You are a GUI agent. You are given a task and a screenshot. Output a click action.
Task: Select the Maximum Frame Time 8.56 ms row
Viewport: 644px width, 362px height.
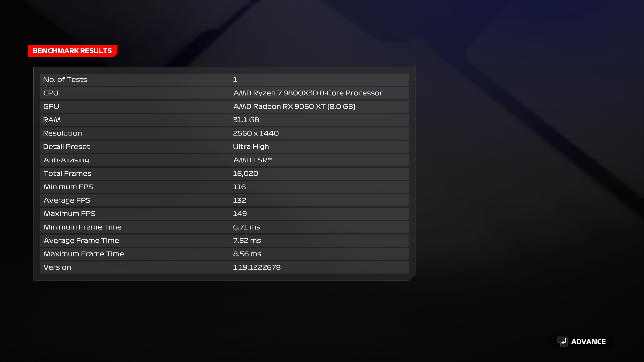click(x=225, y=254)
